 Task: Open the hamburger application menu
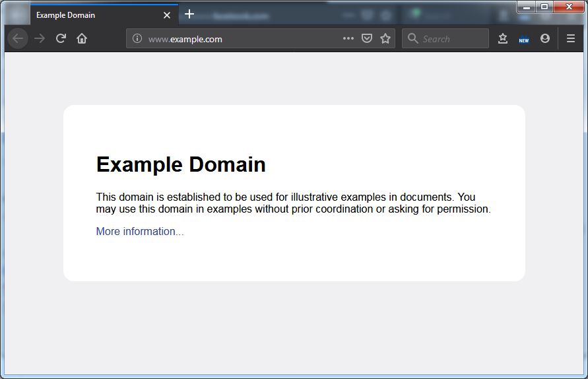571,39
